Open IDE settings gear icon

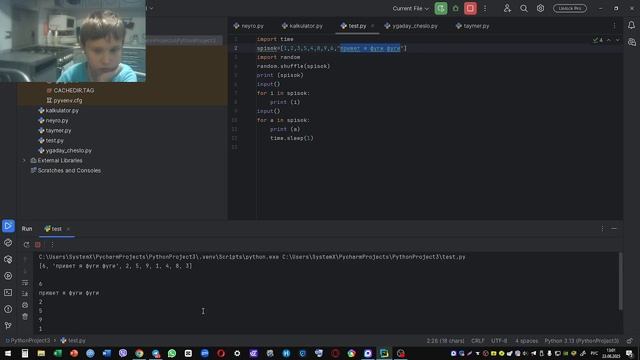click(540, 8)
